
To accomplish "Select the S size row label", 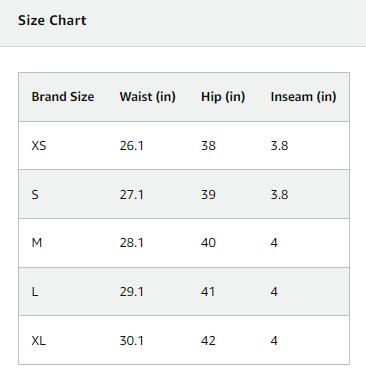I will click(x=35, y=194).
